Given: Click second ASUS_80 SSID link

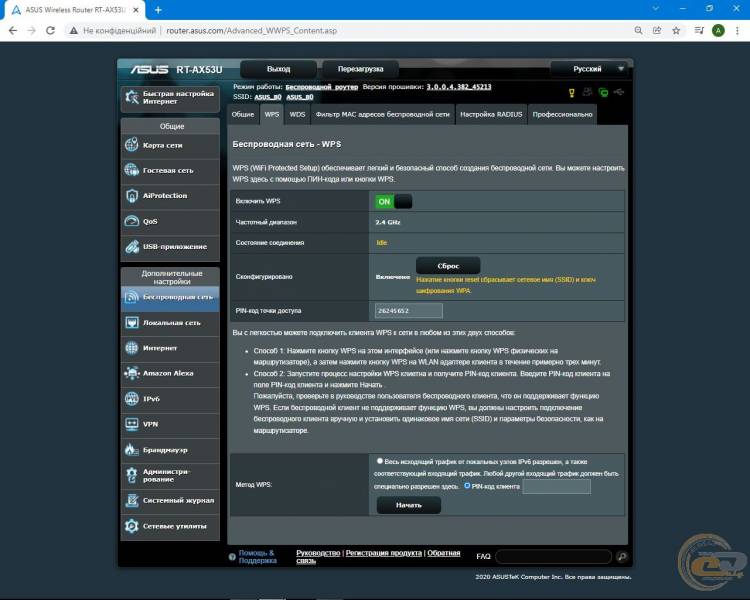Looking at the screenshot, I should click(x=300, y=97).
